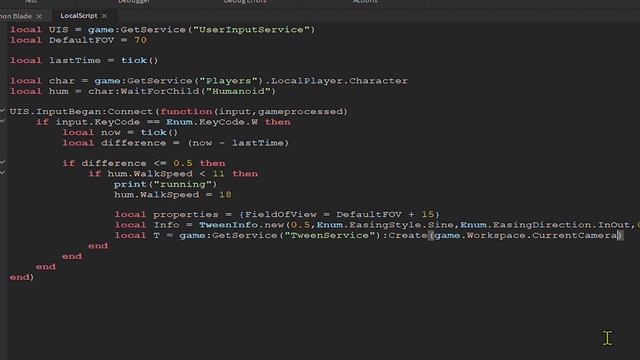This screenshot has height=360, width=640.
Task: Switch to the LocalScript tab
Action: coord(79,16)
